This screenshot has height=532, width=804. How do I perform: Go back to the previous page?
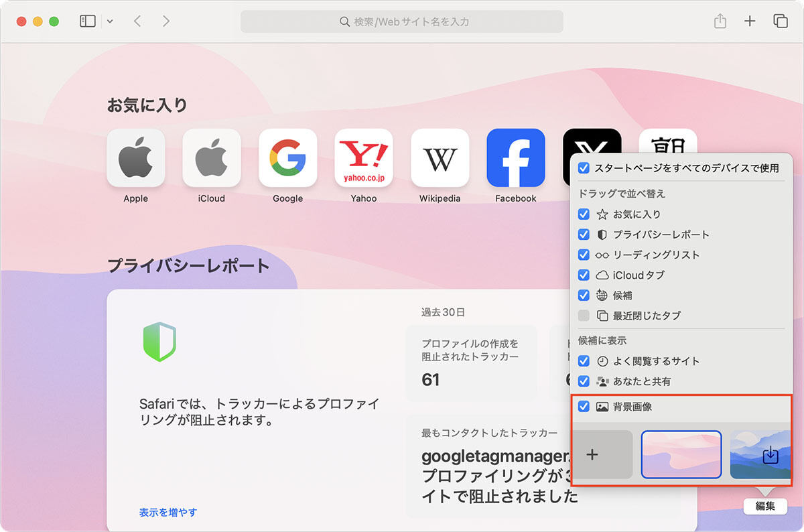tap(137, 21)
